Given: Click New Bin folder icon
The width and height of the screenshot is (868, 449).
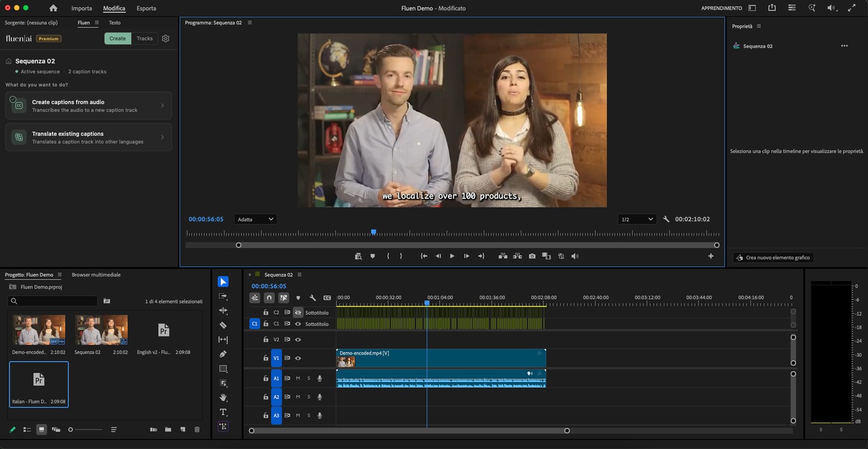Looking at the screenshot, I should click(168, 430).
